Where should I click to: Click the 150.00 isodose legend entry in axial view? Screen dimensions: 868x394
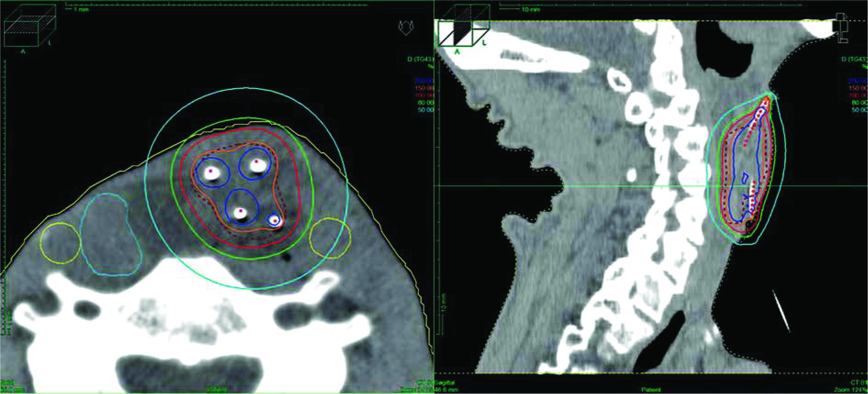[423, 88]
